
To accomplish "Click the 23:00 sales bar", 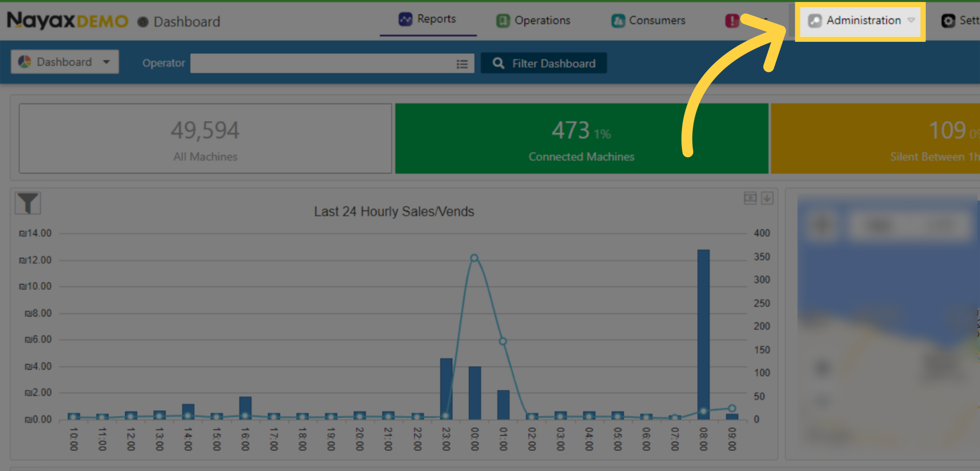I will point(446,388).
